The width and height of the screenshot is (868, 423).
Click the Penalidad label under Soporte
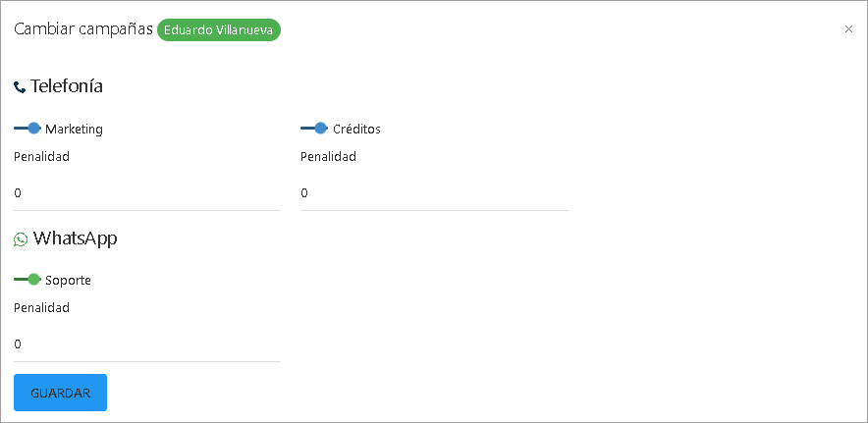pyautogui.click(x=41, y=307)
